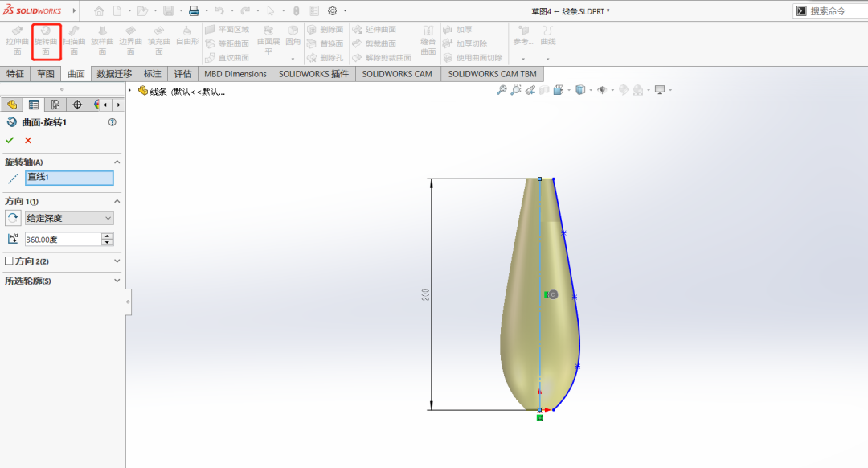Click the help question mark icon

pyautogui.click(x=112, y=122)
